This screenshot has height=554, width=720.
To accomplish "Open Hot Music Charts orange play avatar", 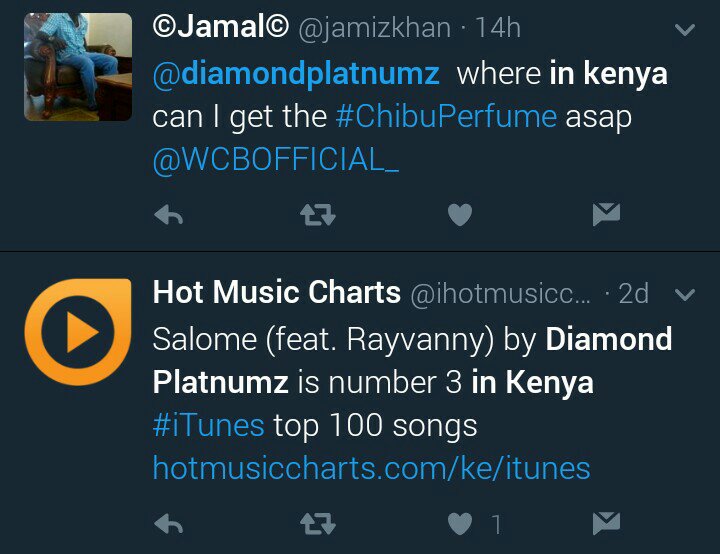I will pyautogui.click(x=78, y=332).
